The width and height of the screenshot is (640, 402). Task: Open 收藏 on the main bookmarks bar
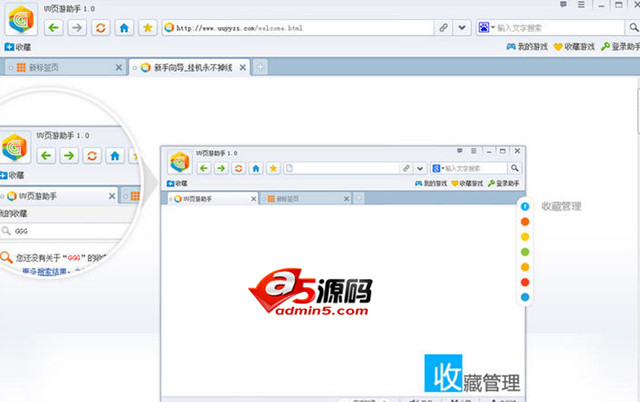18,47
